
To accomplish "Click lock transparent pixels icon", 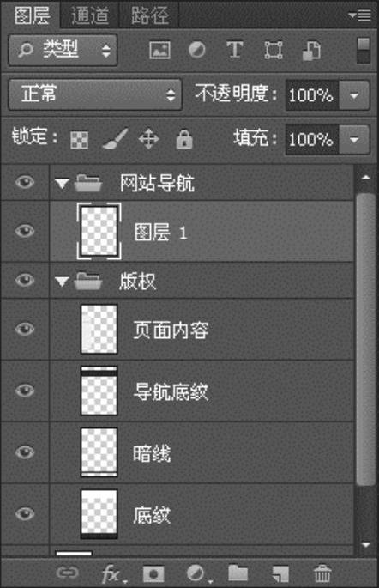I will [x=80, y=140].
